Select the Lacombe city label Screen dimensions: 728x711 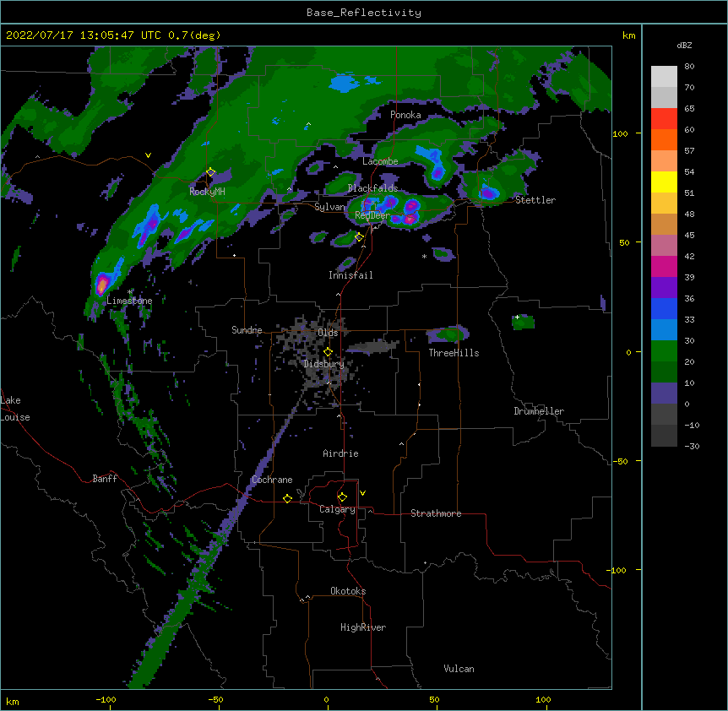(x=380, y=161)
